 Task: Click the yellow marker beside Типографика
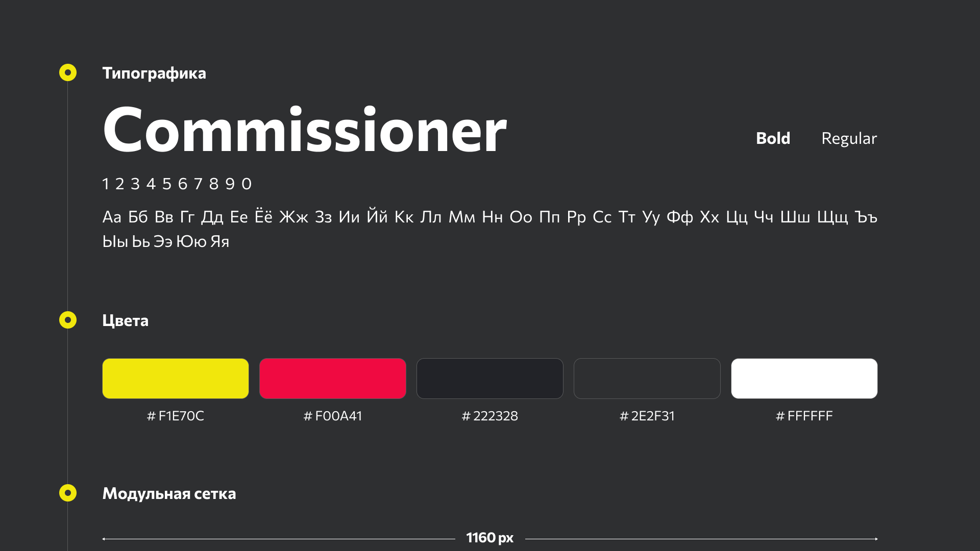[x=68, y=72]
